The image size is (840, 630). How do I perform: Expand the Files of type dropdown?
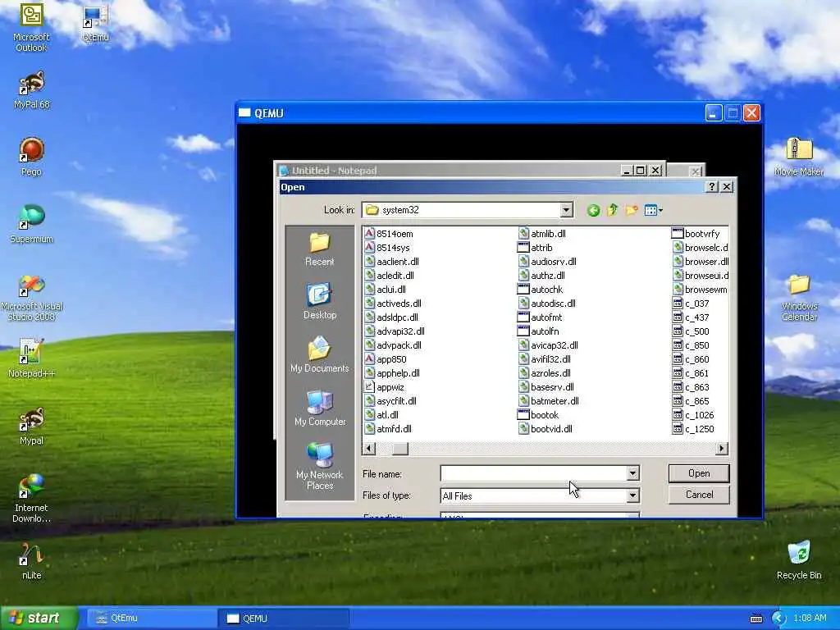(632, 495)
